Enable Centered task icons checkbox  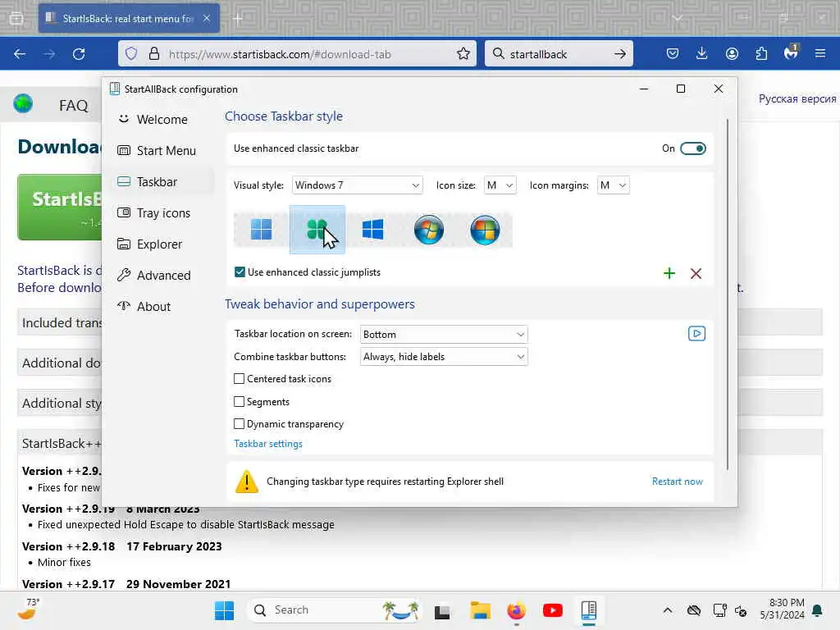(x=239, y=379)
